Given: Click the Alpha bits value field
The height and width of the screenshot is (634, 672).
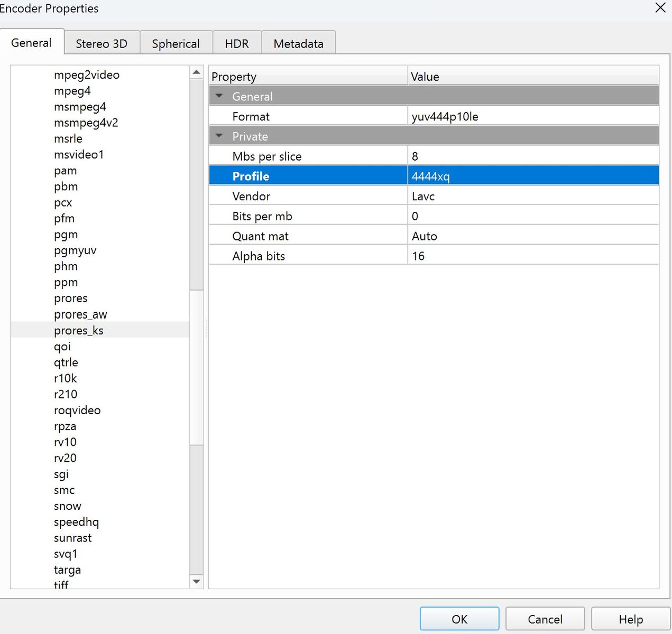Looking at the screenshot, I should (x=532, y=256).
